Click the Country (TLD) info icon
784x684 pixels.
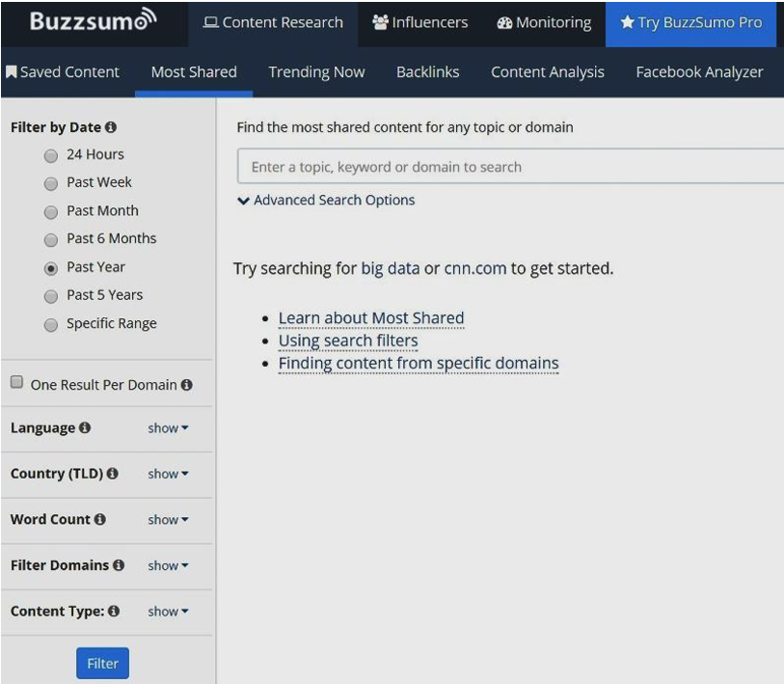point(113,474)
